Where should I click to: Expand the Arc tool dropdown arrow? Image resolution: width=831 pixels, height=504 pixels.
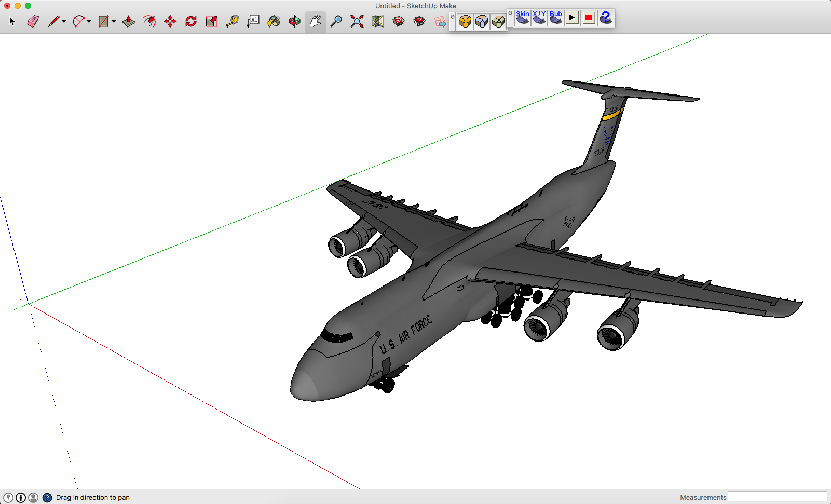tap(89, 22)
